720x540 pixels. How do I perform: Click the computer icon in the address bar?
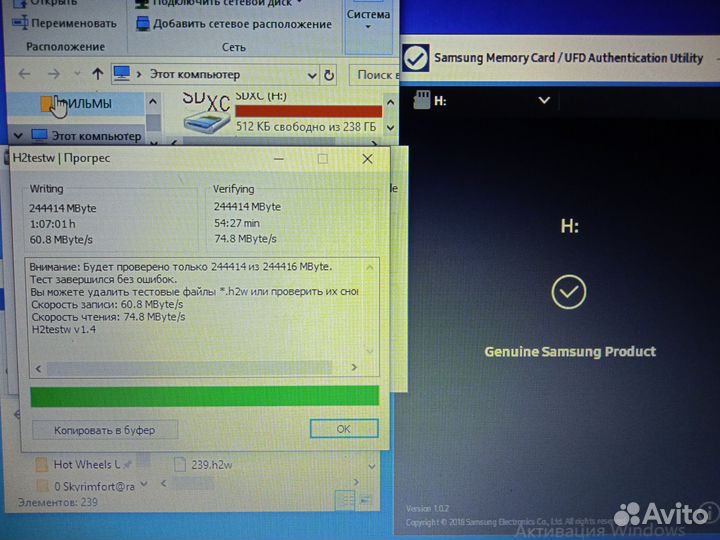click(x=122, y=74)
